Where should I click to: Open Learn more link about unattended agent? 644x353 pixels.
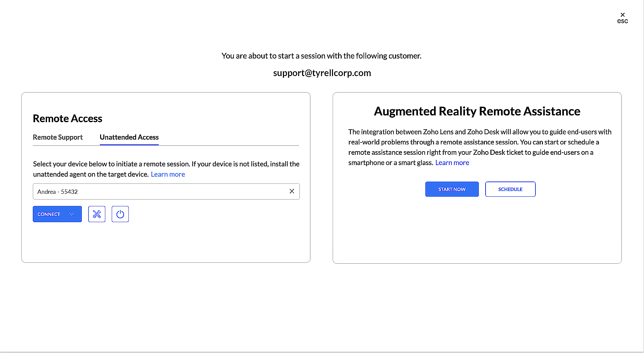tap(168, 174)
